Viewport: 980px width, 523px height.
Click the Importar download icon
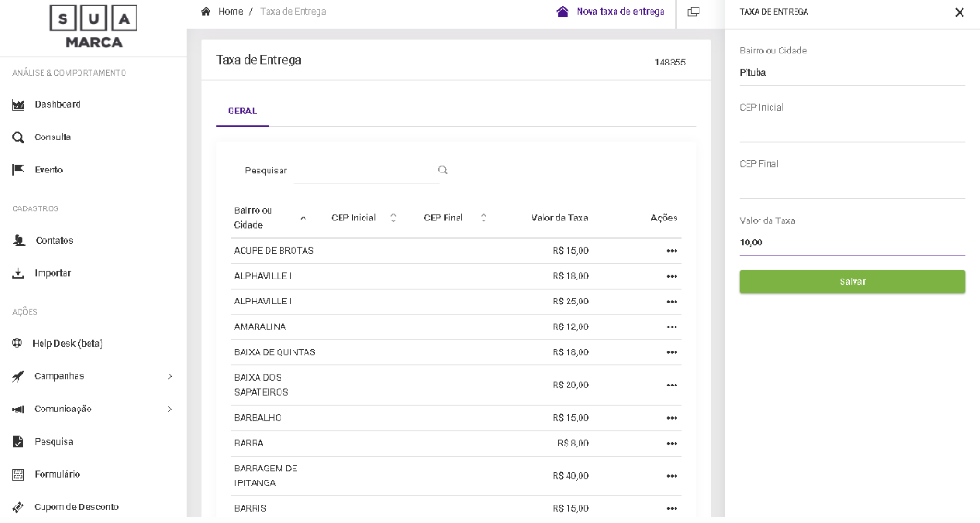click(17, 273)
